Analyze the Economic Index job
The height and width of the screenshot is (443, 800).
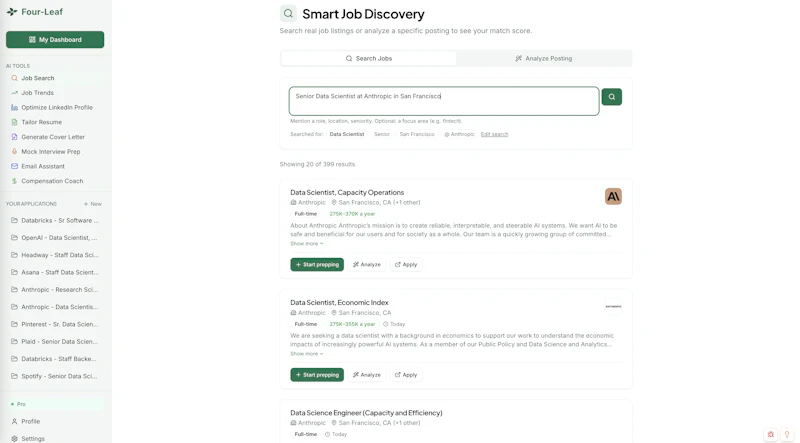click(x=366, y=375)
